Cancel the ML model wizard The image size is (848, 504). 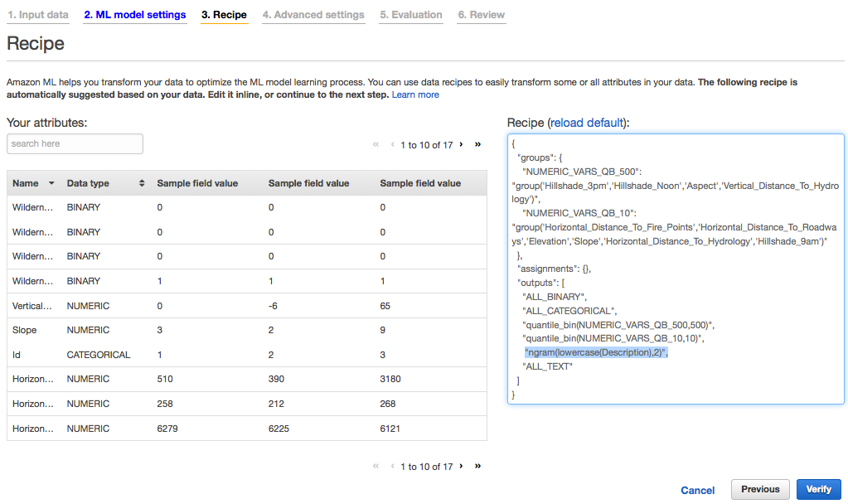[697, 490]
